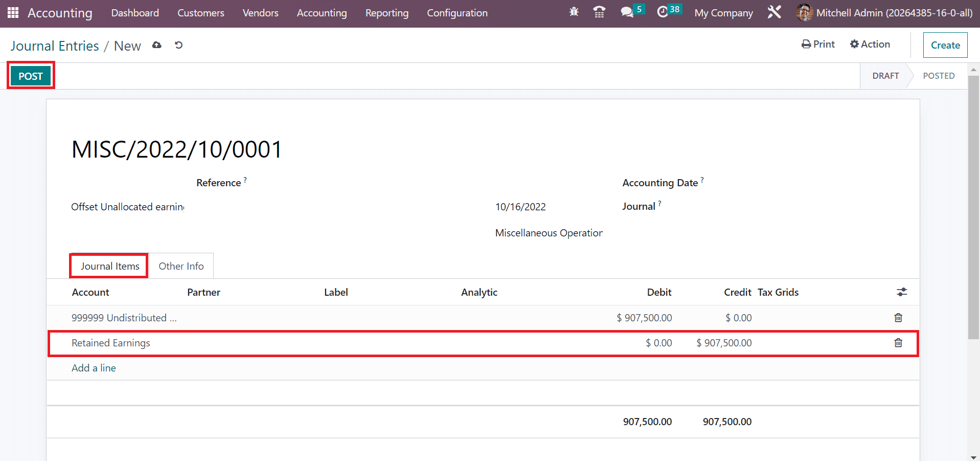
Task: Click the Print button
Action: [x=818, y=45]
